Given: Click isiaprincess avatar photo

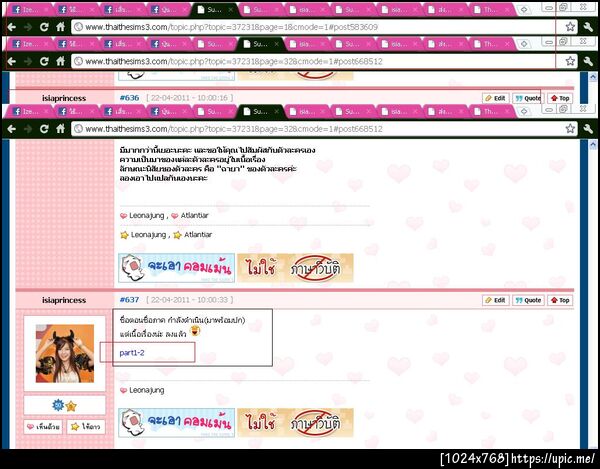Looking at the screenshot, I should tap(65, 353).
